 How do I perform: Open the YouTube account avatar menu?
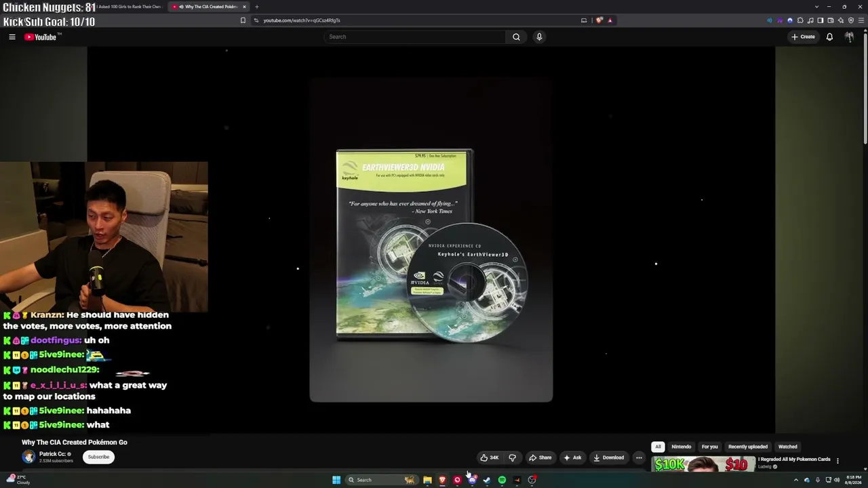pyautogui.click(x=849, y=37)
